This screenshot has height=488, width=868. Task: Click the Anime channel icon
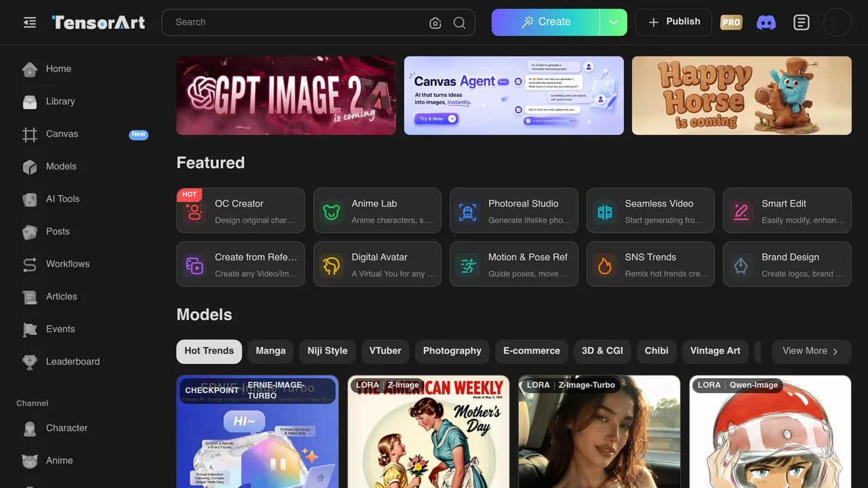(30, 461)
